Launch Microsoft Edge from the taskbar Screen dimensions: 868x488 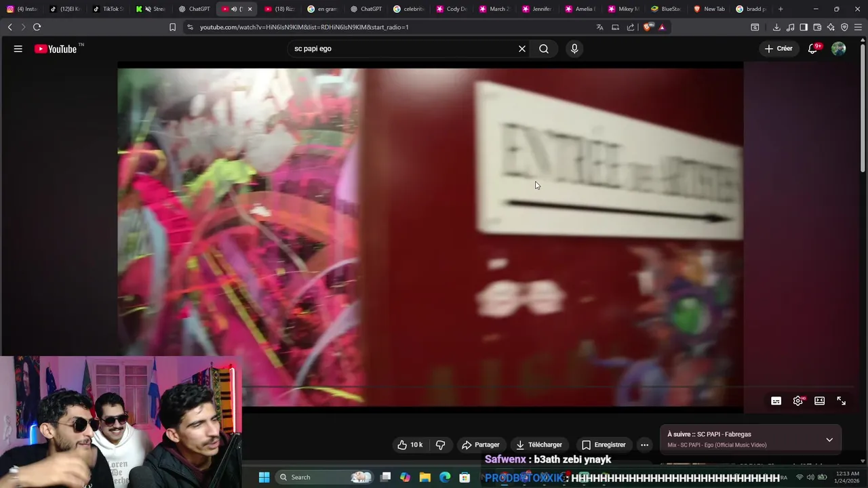445,477
